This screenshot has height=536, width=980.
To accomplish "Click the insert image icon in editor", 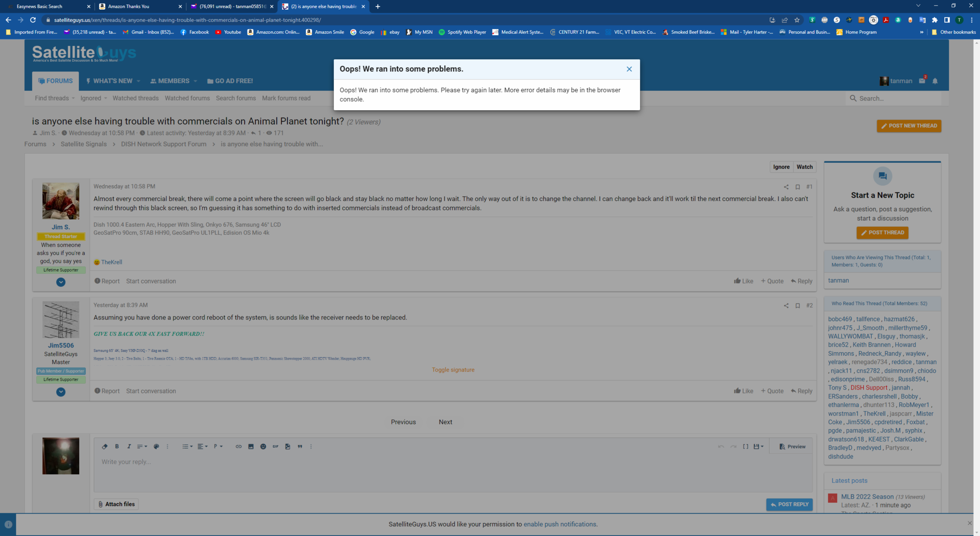I will (251, 447).
